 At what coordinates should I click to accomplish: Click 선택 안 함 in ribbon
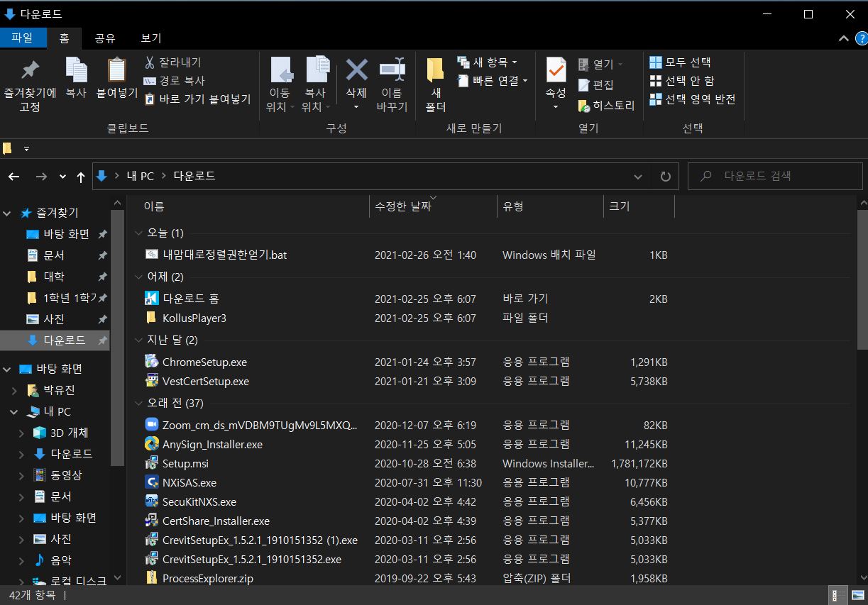pos(682,81)
